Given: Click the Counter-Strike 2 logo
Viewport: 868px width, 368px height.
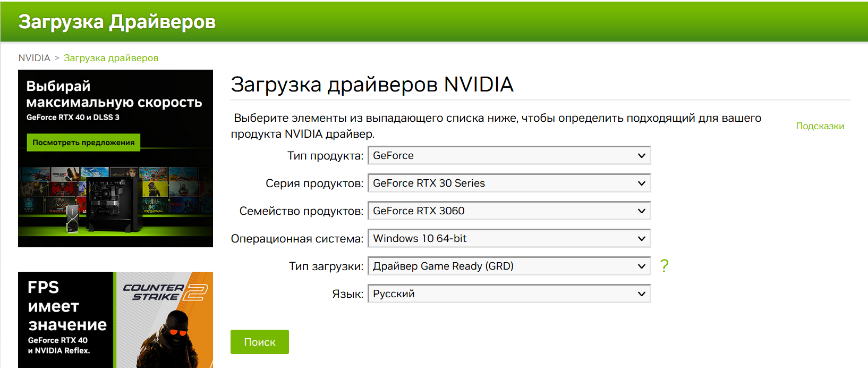Looking at the screenshot, I should coord(165,292).
